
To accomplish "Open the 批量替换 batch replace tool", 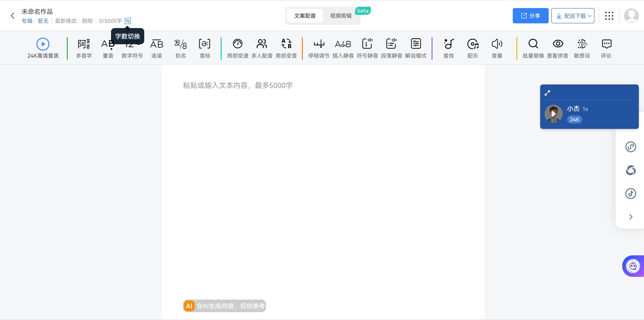I will tap(533, 48).
